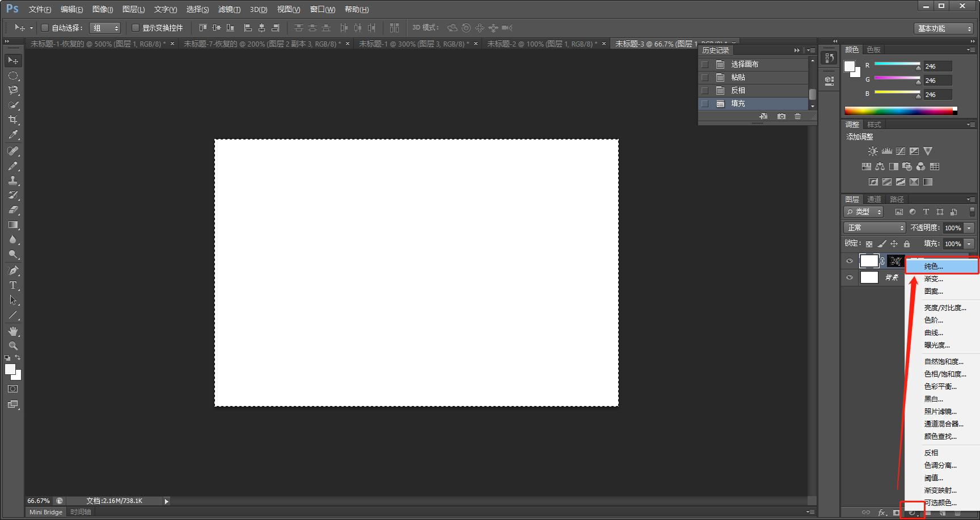The image size is (980, 520).
Task: Open the 滤镜 menu
Action: tap(229, 9)
